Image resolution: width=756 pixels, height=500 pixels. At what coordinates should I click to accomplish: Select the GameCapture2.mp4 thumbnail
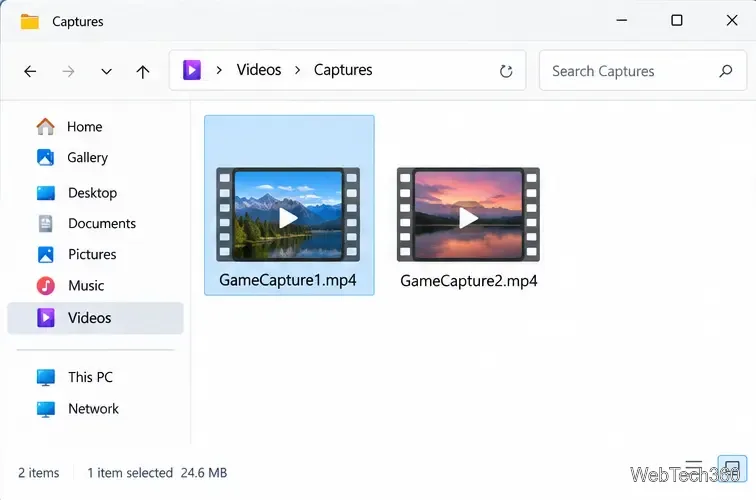[x=468, y=215]
